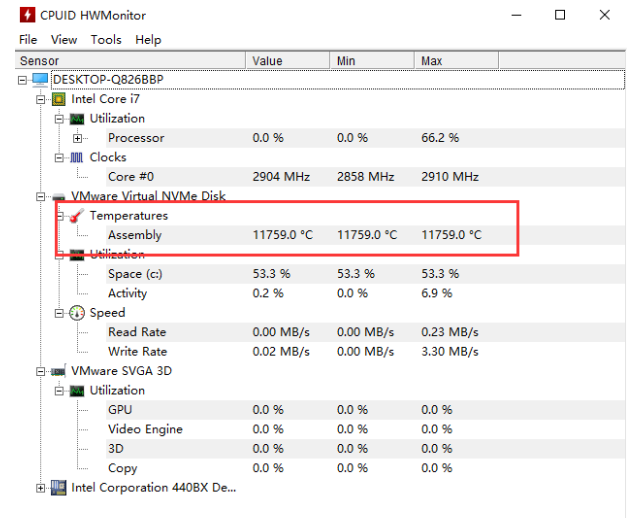The image size is (627, 518).
Task: Click the Min column header
Action: point(372,61)
